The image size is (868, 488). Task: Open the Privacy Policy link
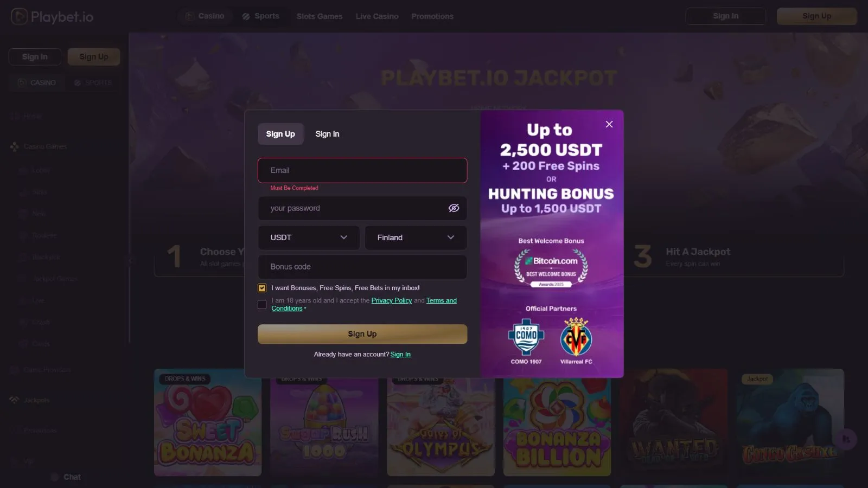click(392, 300)
